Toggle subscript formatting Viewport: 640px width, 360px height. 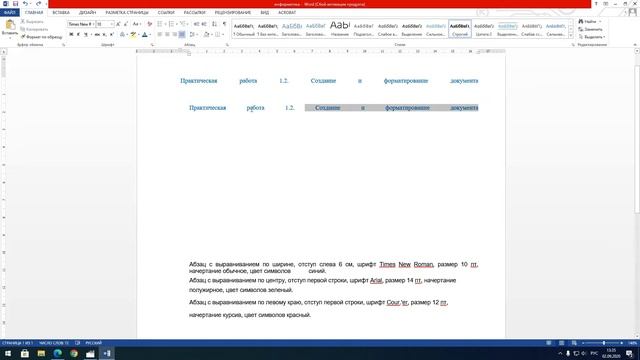[104, 34]
